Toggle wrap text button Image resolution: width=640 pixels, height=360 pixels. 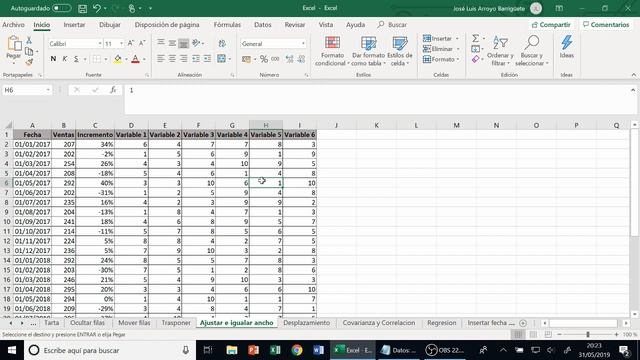[222, 43]
